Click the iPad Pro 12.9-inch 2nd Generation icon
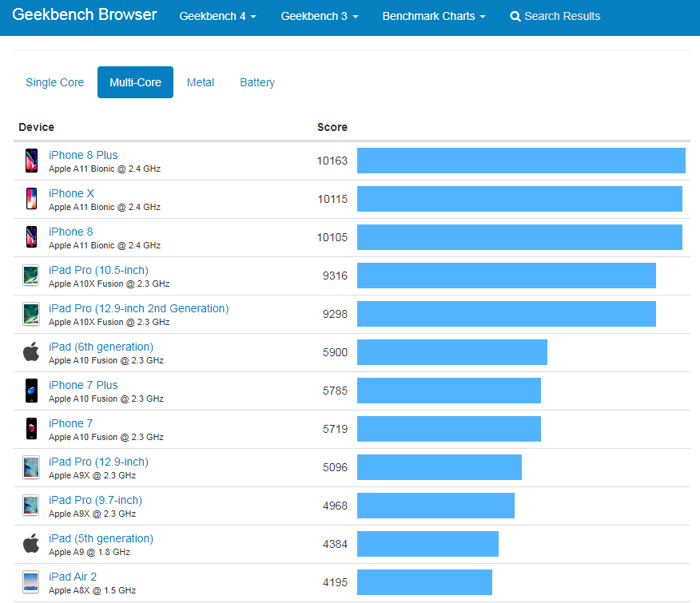This screenshot has width=700, height=603. pyautogui.click(x=31, y=314)
